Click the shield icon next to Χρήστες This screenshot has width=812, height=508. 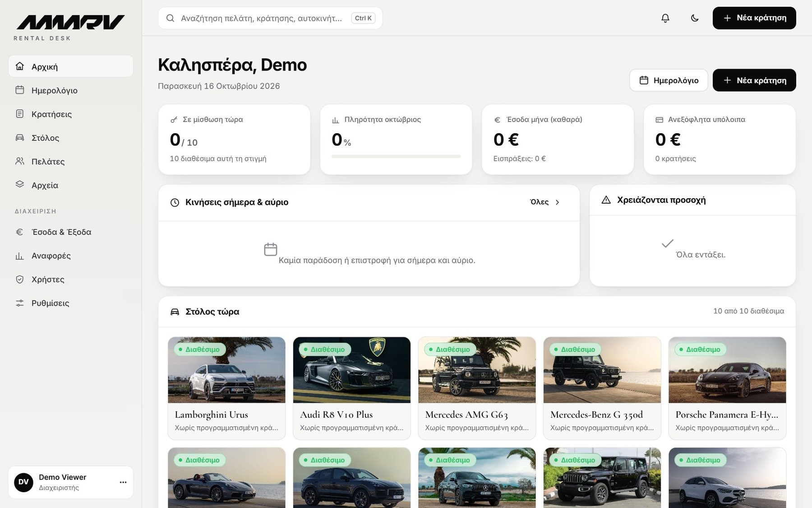click(x=19, y=280)
